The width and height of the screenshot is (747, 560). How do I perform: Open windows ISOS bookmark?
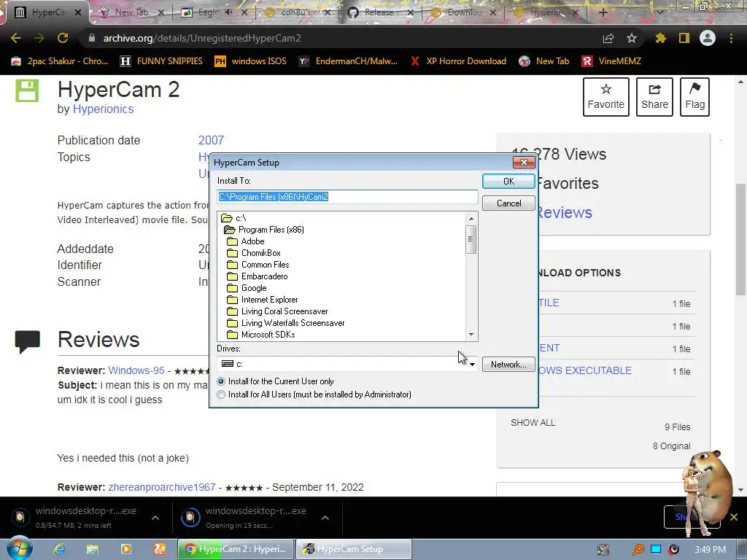click(251, 61)
